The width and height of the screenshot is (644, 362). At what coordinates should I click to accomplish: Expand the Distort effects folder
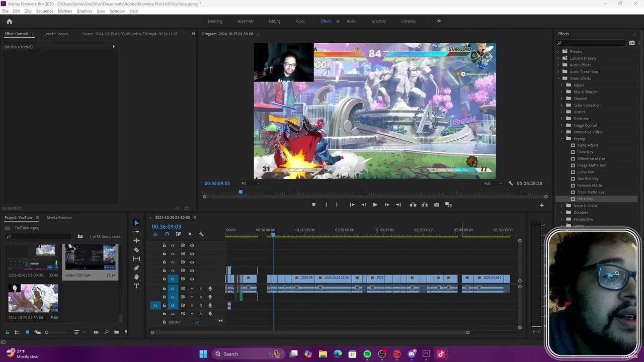click(x=562, y=112)
